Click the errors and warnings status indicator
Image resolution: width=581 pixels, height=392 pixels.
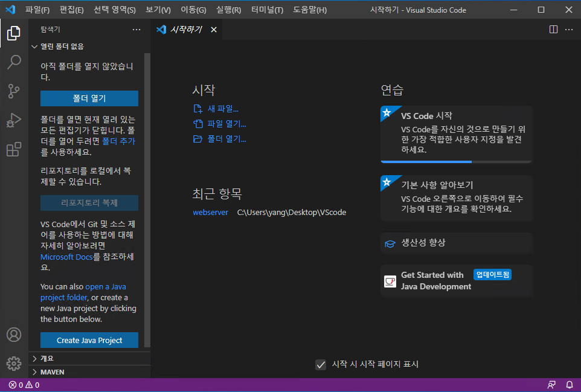click(x=24, y=385)
